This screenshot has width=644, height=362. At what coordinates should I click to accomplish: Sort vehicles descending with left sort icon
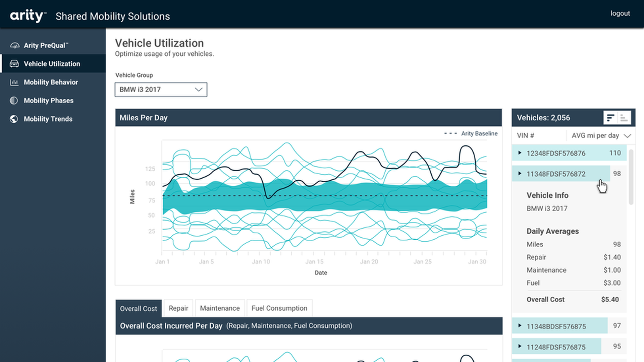pyautogui.click(x=610, y=118)
